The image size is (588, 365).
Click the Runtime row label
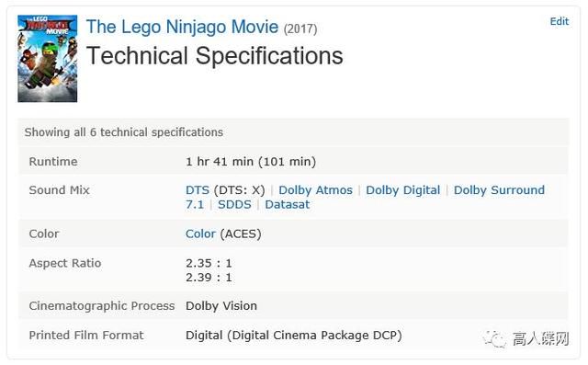coord(53,162)
